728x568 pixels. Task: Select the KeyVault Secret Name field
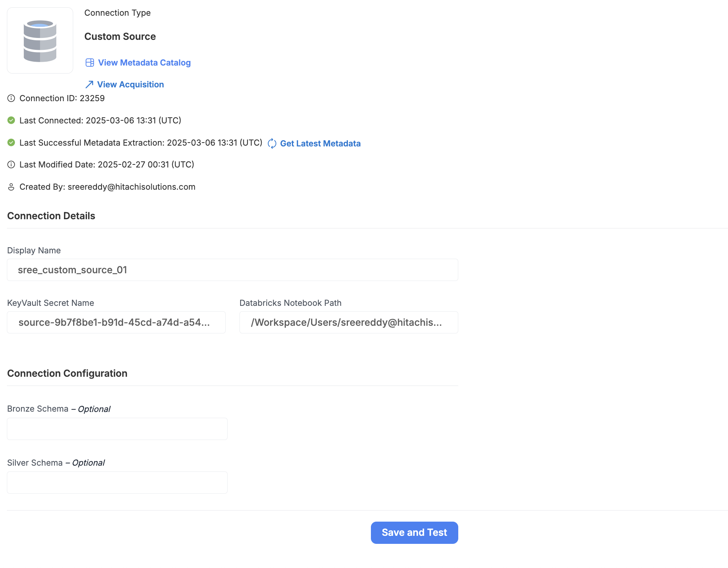(116, 322)
